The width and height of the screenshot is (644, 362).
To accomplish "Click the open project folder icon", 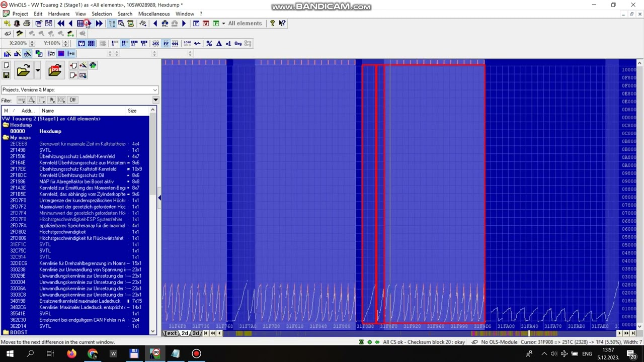I will [x=23, y=70].
